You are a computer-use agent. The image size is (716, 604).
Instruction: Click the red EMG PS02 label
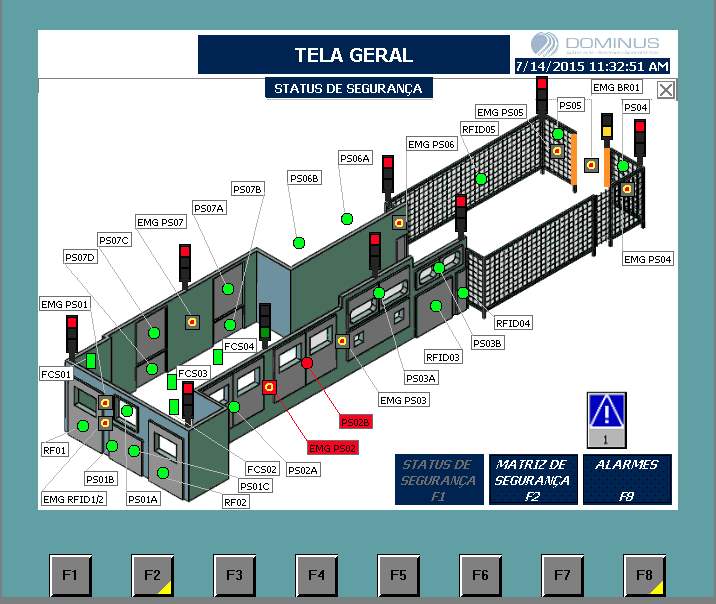coord(332,448)
